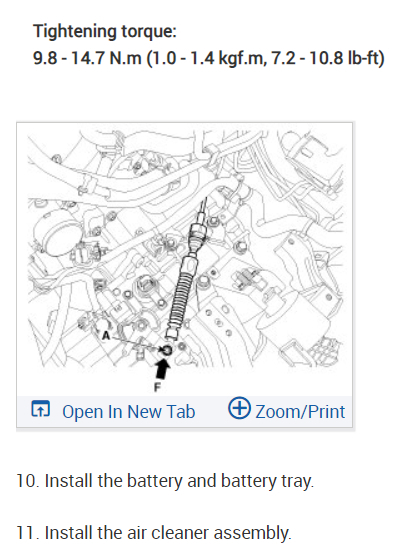Screen dimensions: 403x554
Task: Click the circled bolt pointed by A
Action: 166,350
